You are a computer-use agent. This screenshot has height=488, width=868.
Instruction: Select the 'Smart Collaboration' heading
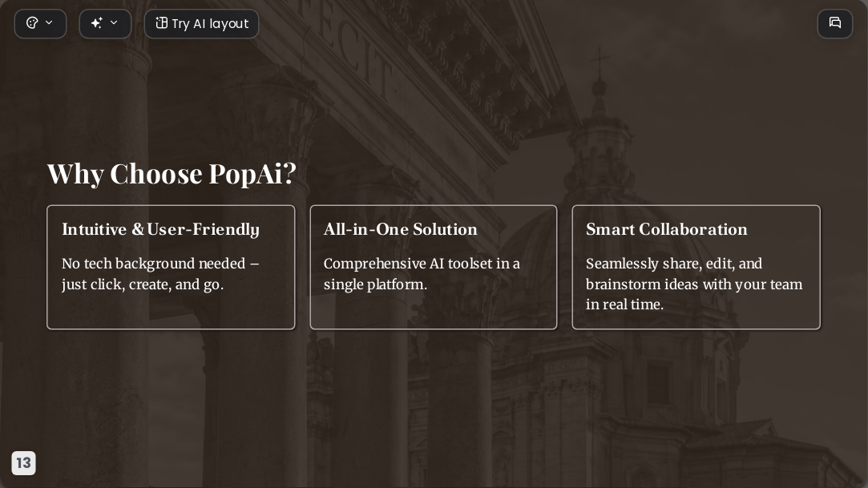tap(667, 230)
